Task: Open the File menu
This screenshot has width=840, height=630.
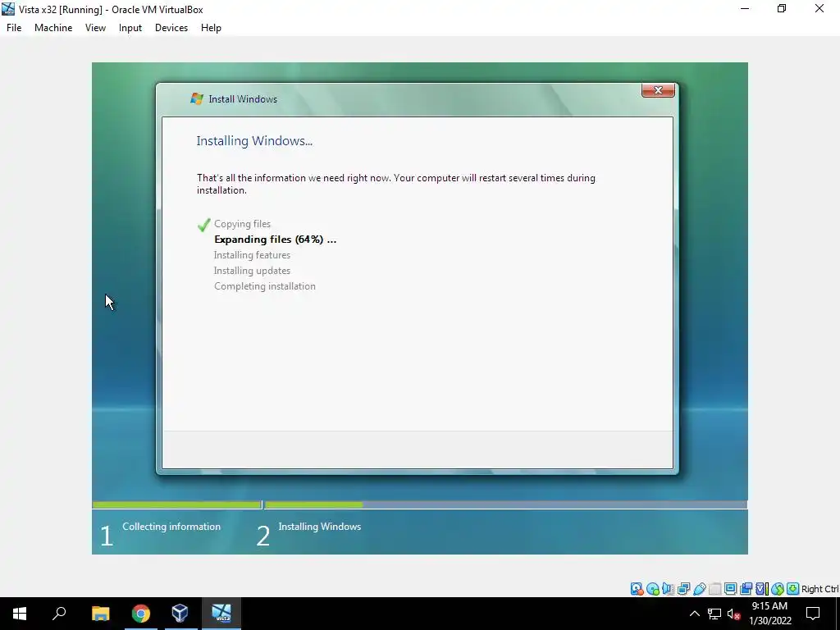Action: click(x=14, y=28)
